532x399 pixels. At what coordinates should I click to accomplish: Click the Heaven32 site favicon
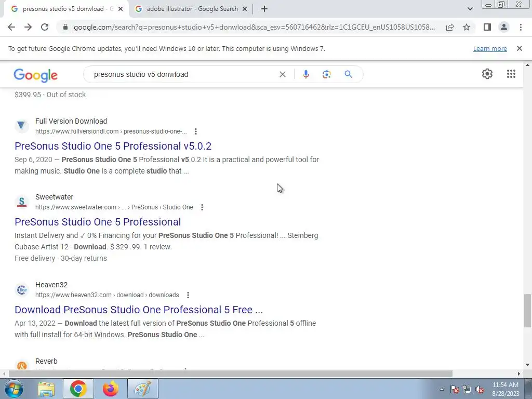(22, 290)
